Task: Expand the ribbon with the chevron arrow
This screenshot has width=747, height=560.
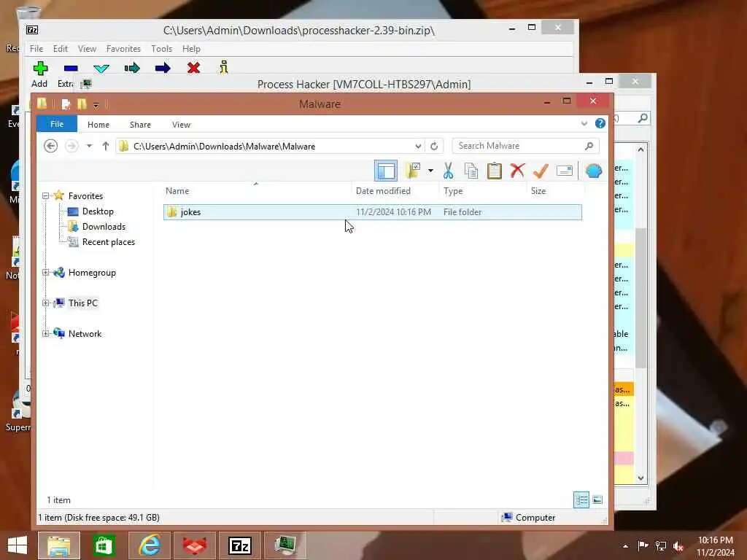Action: point(584,124)
